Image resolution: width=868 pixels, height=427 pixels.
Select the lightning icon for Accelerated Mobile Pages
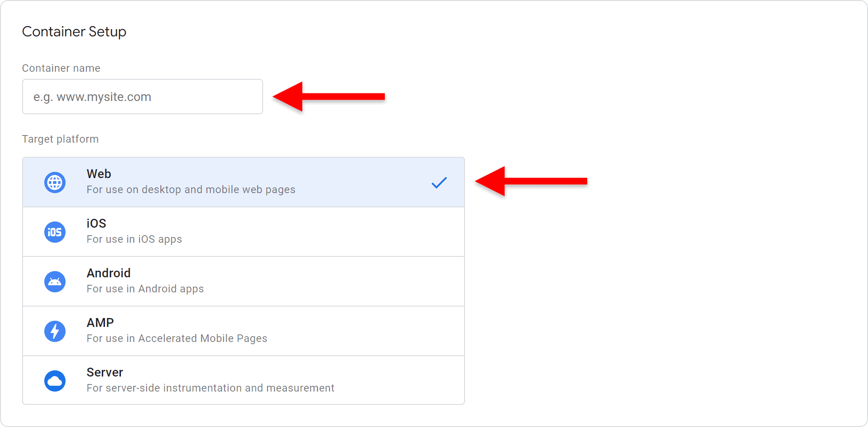(54, 331)
